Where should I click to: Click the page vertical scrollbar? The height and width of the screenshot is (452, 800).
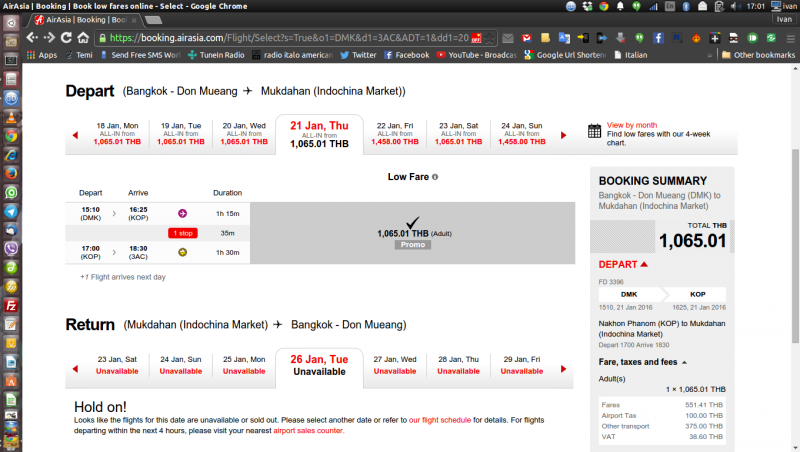click(x=795, y=245)
